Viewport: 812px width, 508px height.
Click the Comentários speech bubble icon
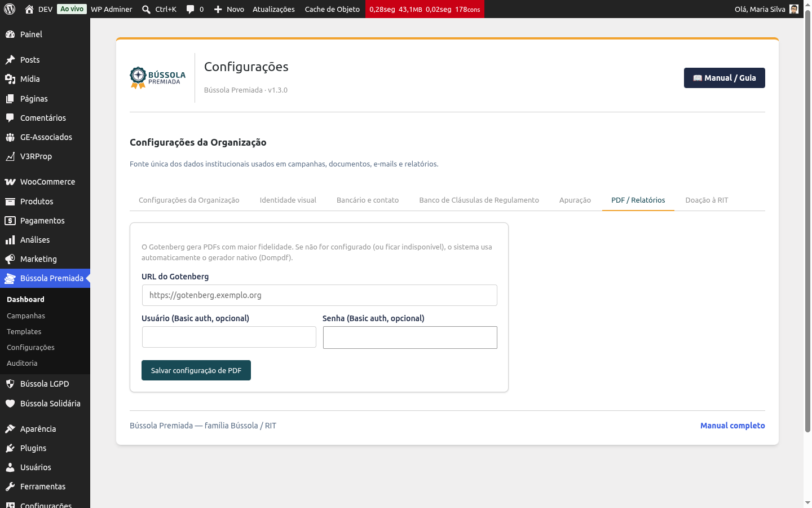[x=10, y=118]
